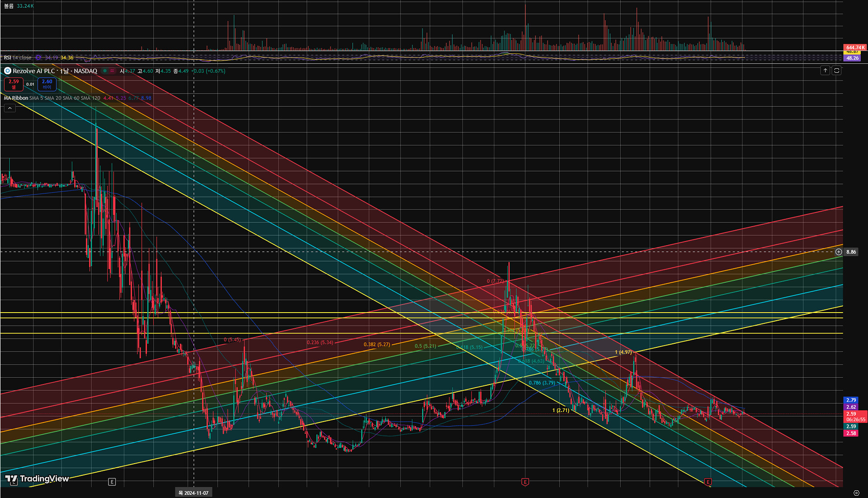Collapse the indicator legend with chevron
This screenshot has height=498, width=868.
(x=9, y=108)
